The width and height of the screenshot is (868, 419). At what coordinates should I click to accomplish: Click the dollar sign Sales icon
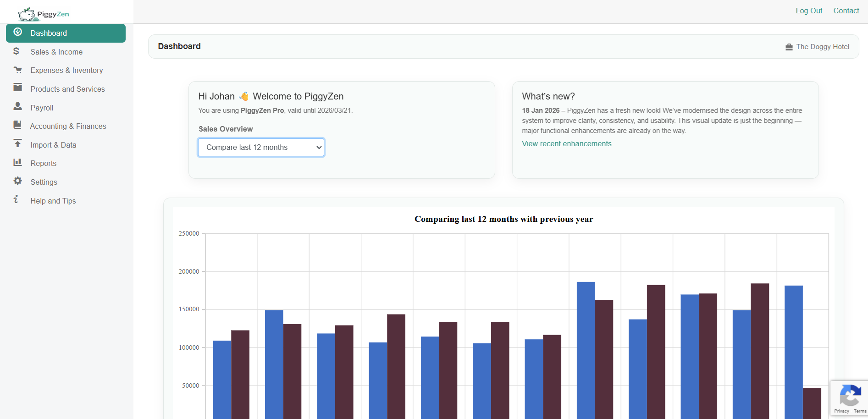pyautogui.click(x=17, y=51)
